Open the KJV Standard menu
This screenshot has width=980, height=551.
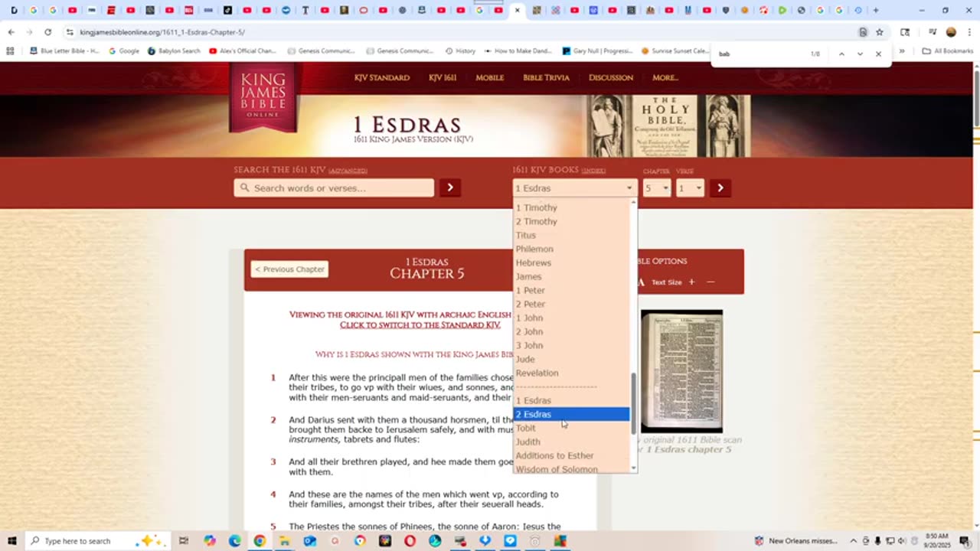[x=382, y=77]
